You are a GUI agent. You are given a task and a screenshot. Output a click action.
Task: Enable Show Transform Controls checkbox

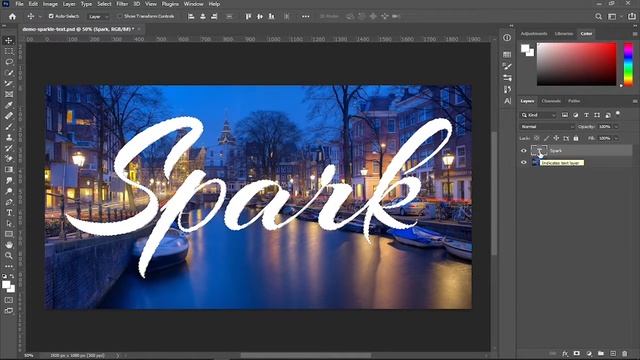point(120,16)
